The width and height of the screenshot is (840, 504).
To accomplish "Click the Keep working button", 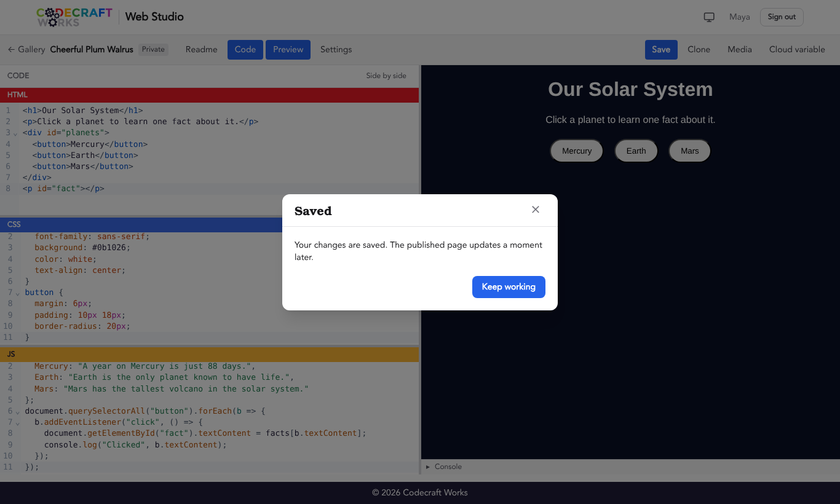I will tap(509, 287).
